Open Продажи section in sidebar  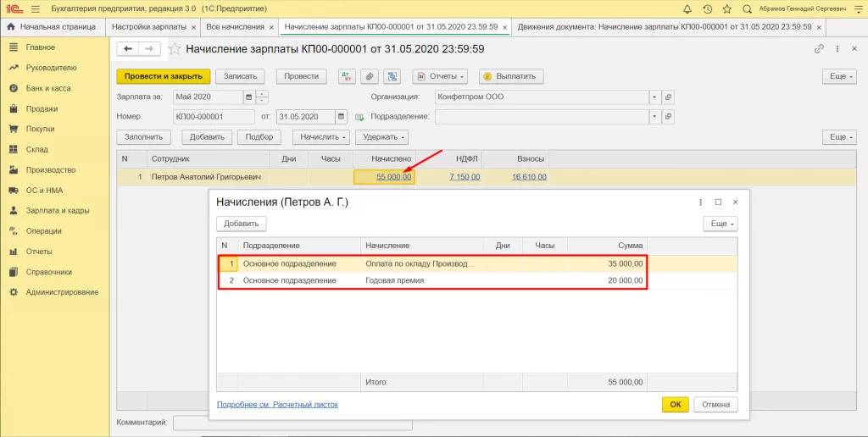click(42, 109)
